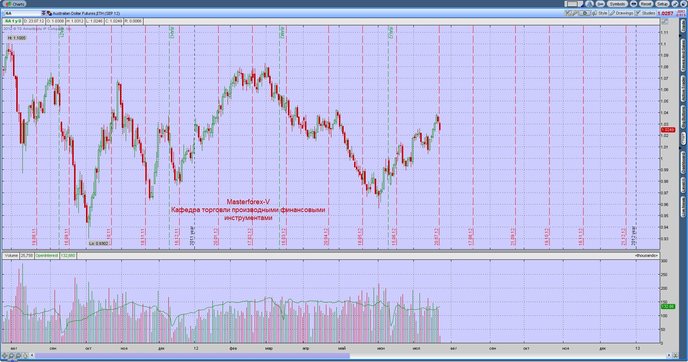Select the Charts tab
688x362 pixels.
pyautogui.click(x=15, y=4)
